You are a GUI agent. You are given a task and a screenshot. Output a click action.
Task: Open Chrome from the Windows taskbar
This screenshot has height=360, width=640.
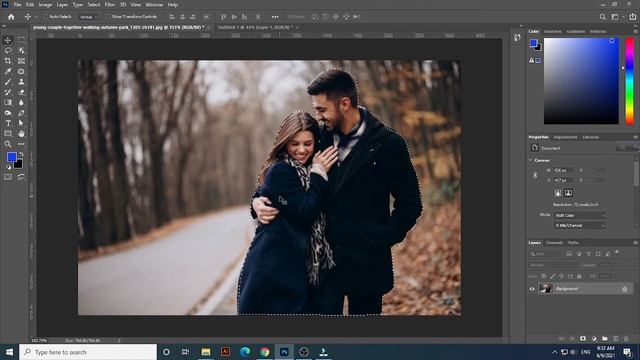(264, 352)
